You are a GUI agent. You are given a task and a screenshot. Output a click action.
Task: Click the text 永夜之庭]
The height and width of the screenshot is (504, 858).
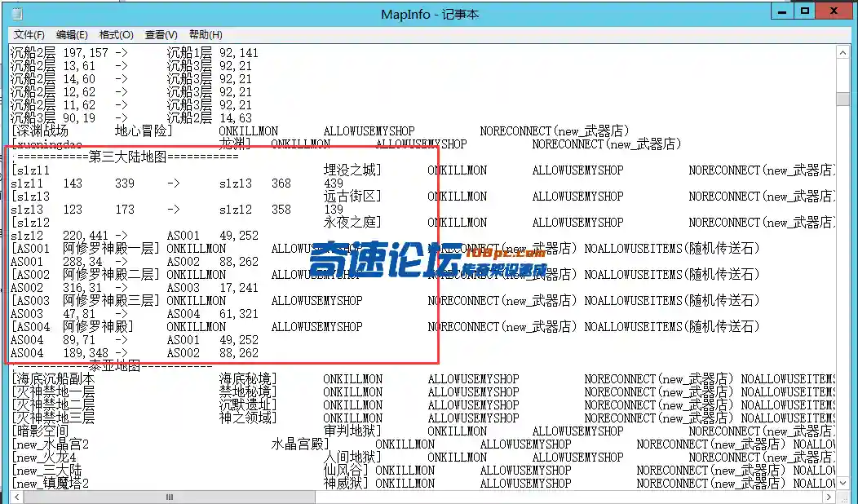pos(352,223)
